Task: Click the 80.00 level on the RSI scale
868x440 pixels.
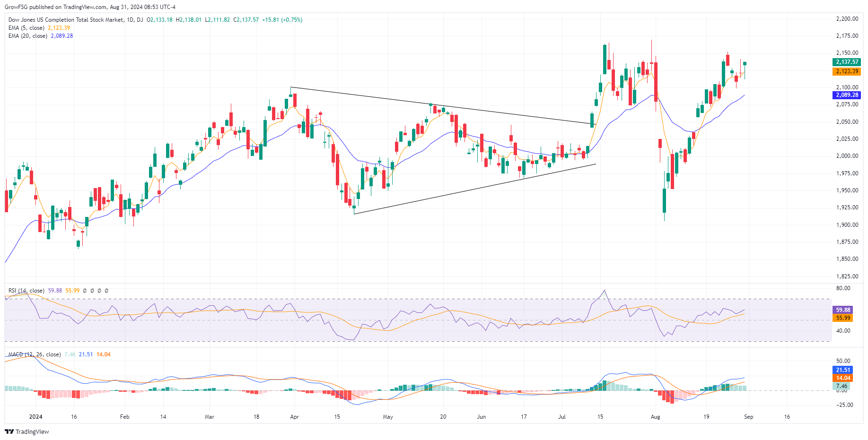Action: pos(843,288)
